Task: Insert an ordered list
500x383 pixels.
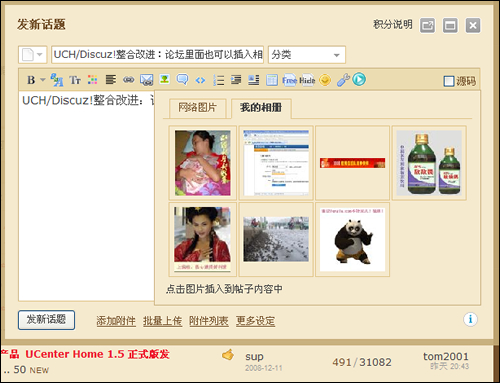Action: 218,80
